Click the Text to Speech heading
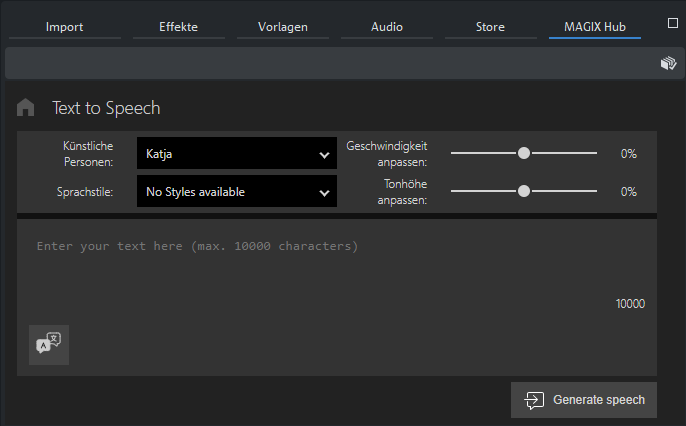 (x=106, y=108)
